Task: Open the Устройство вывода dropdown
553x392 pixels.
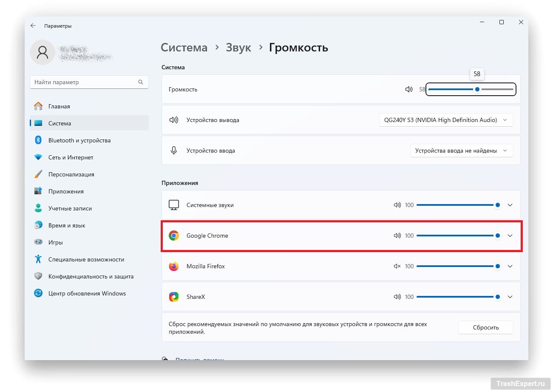Action: pyautogui.click(x=445, y=120)
